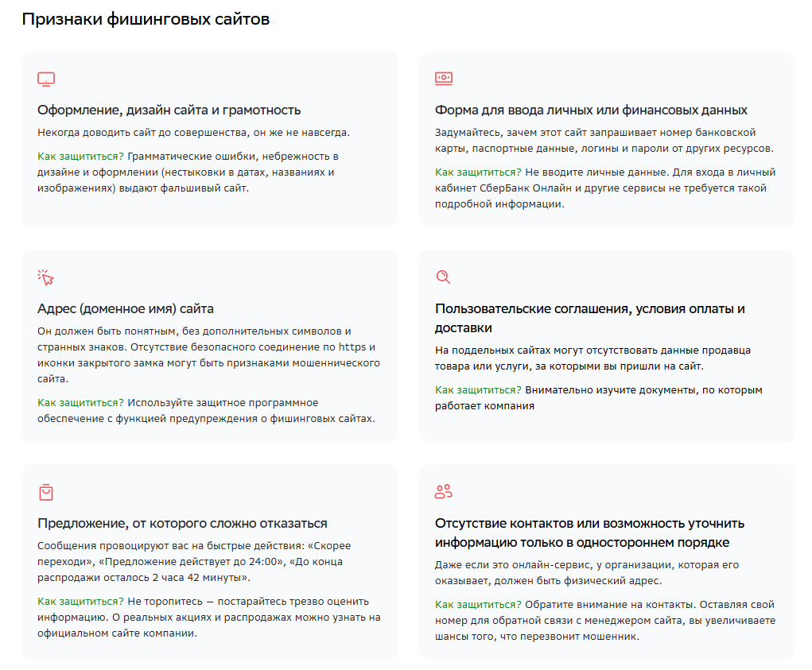
Task: Click the banknote icon above data form heading
Action: (444, 78)
